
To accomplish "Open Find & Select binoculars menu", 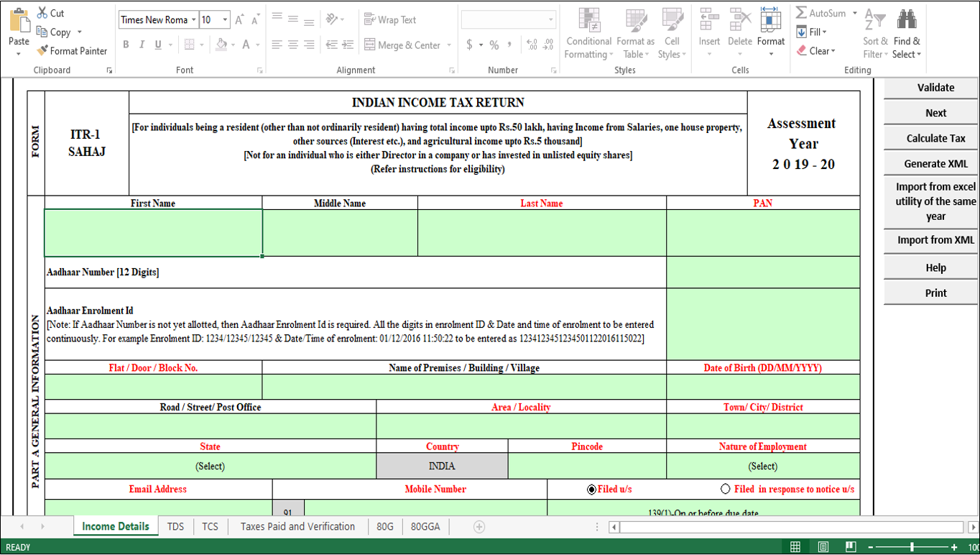I will [x=907, y=33].
